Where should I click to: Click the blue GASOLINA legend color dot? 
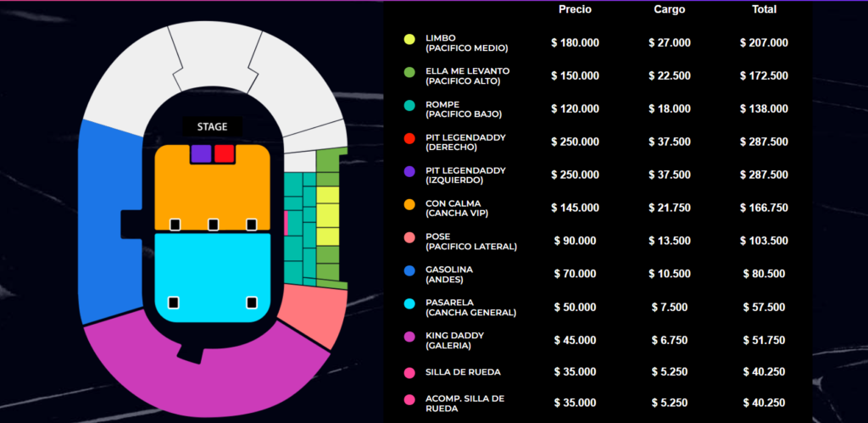pyautogui.click(x=409, y=271)
